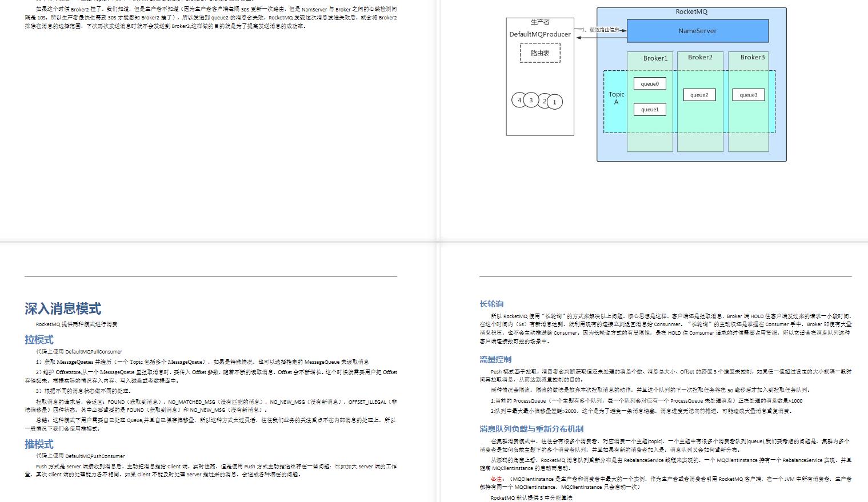The image size is (868, 502).
Task: Click the message circle numbered 3
Action: pyautogui.click(x=531, y=100)
